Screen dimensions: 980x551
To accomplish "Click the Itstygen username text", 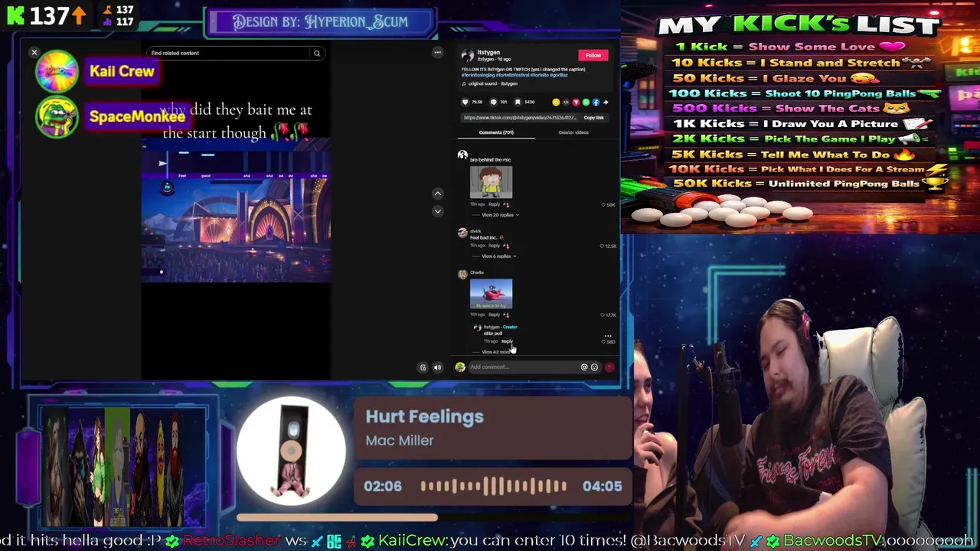I will (x=488, y=53).
